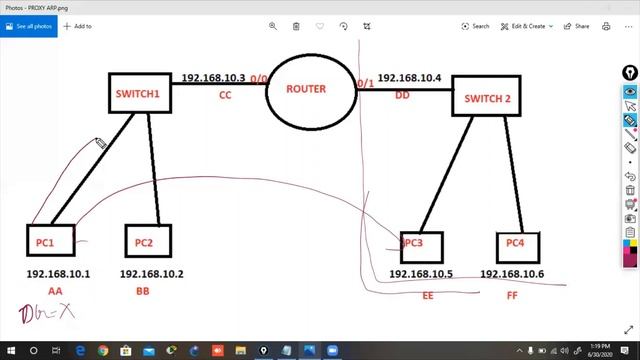Select the eraser tool in annotation toolbar
The height and width of the screenshot is (360, 640).
630,148
